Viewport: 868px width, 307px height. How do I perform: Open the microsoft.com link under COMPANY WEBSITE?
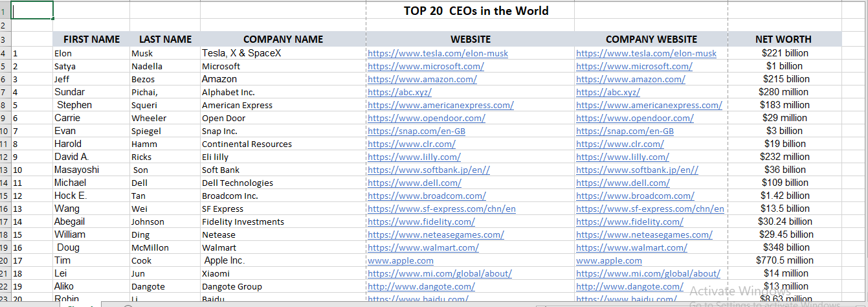634,66
